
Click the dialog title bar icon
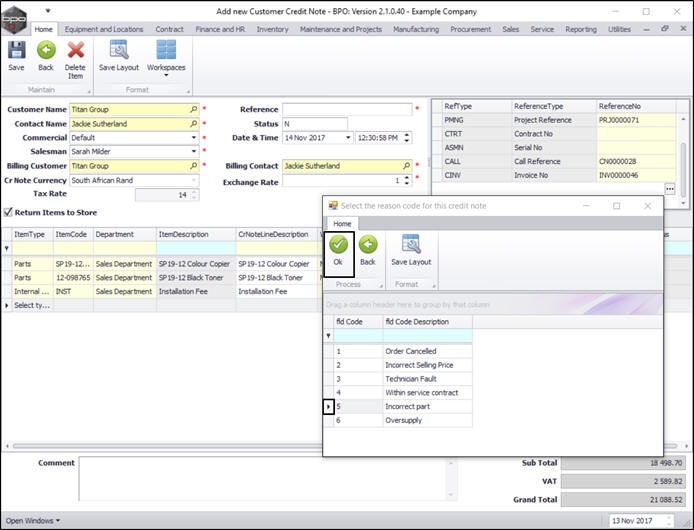(x=333, y=205)
